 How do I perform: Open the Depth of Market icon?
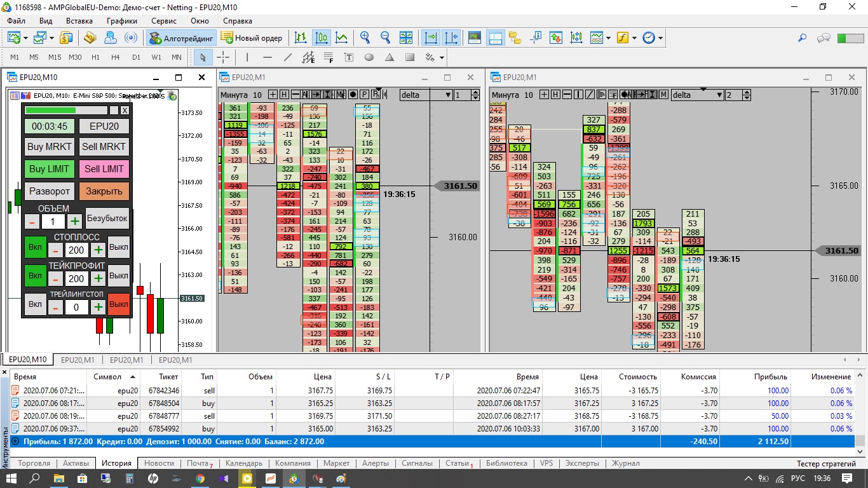pyautogui.click(x=576, y=37)
